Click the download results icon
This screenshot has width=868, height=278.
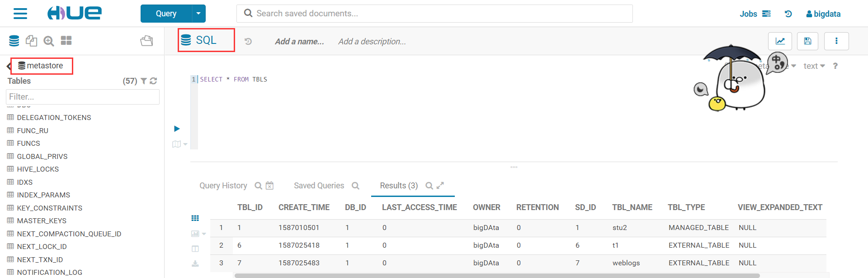point(195,263)
